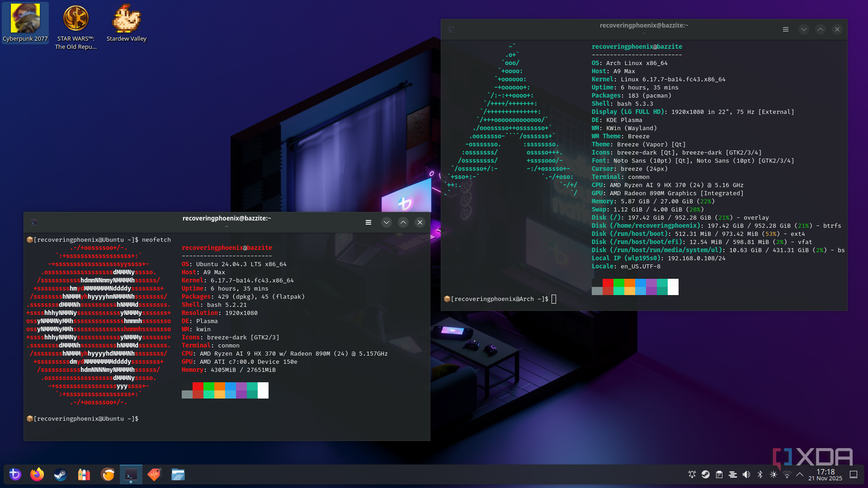Click 'Locale: en_US.UTF-8' line
Screen dimensions: 868x488
[x=626, y=267]
